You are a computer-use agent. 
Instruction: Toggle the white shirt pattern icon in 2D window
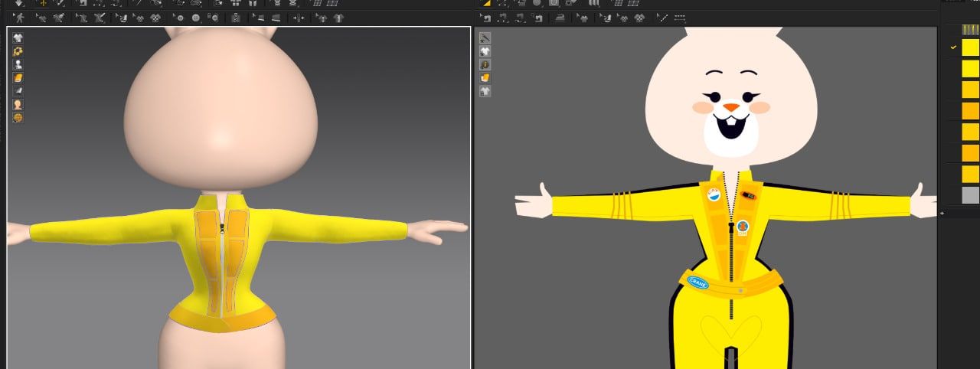point(485,51)
